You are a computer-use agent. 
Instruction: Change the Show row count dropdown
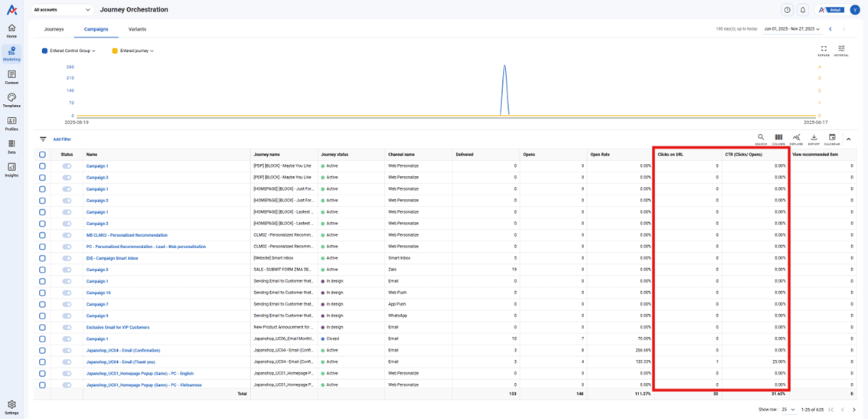[788, 410]
